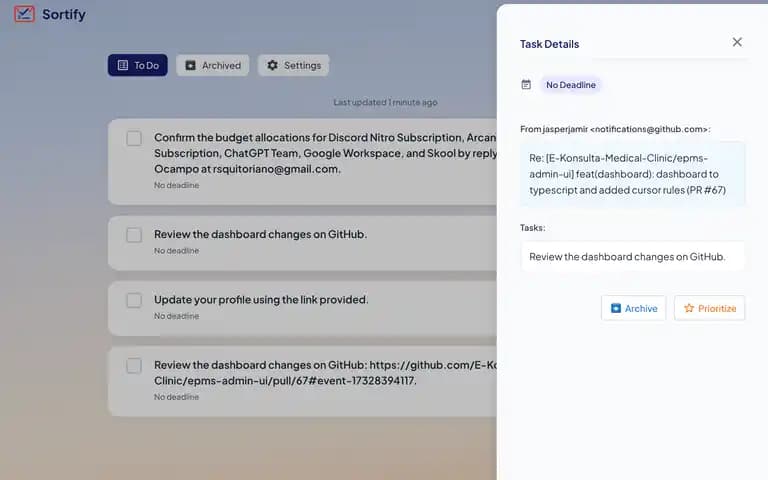Close the Task Details panel

tap(737, 42)
